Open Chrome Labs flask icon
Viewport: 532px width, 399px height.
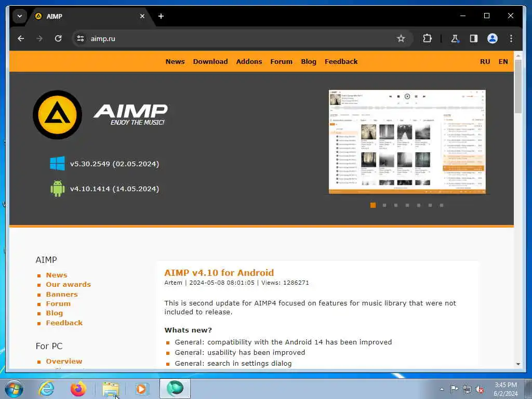point(455,38)
